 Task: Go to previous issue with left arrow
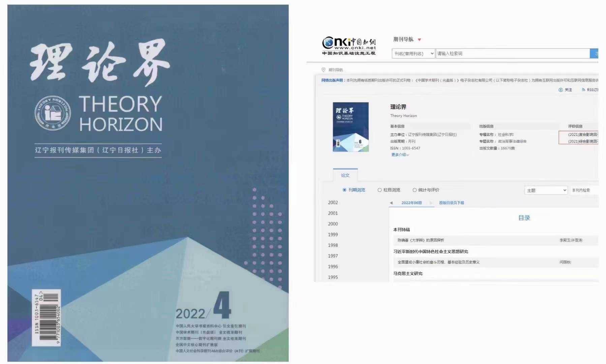click(x=391, y=203)
